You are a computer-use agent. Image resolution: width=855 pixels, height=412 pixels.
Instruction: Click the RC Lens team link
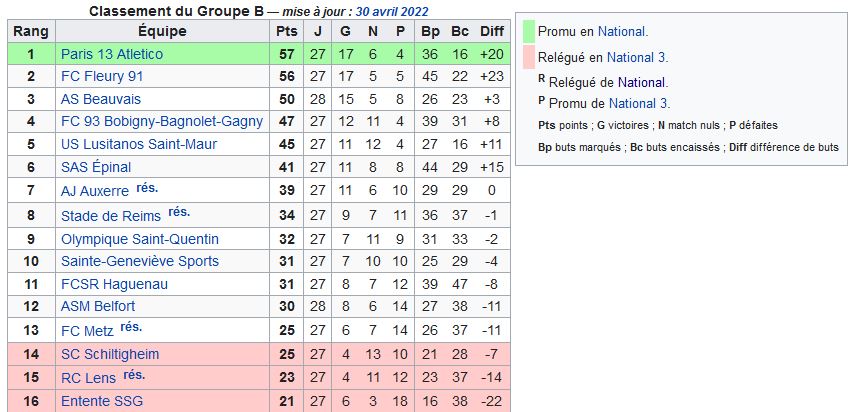pyautogui.click(x=88, y=378)
